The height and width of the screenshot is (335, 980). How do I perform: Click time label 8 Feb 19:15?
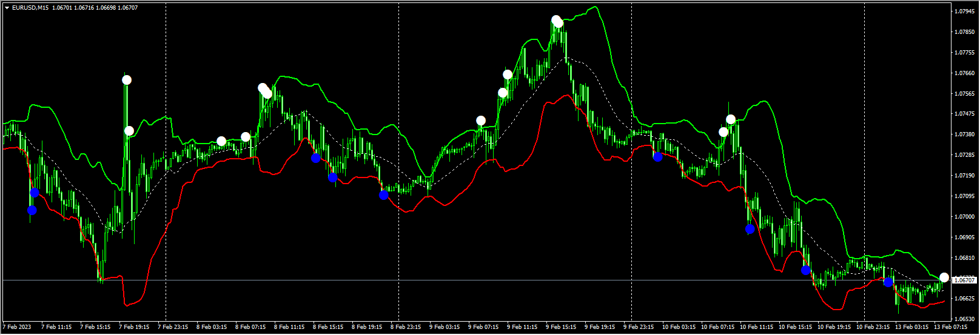[x=367, y=327]
